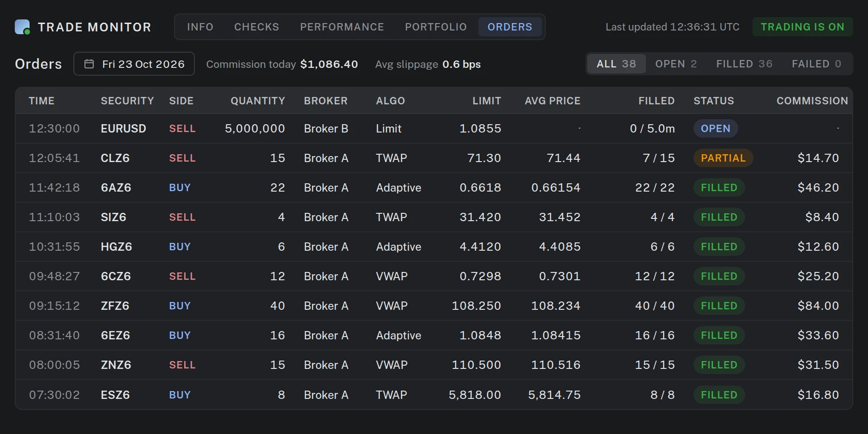Click the calendar icon in date picker

[x=89, y=64]
